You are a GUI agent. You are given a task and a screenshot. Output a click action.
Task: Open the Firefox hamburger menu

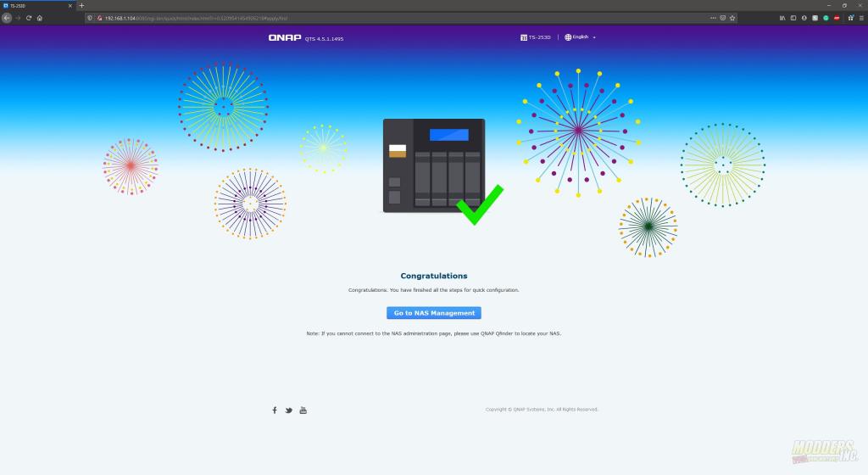(861, 18)
